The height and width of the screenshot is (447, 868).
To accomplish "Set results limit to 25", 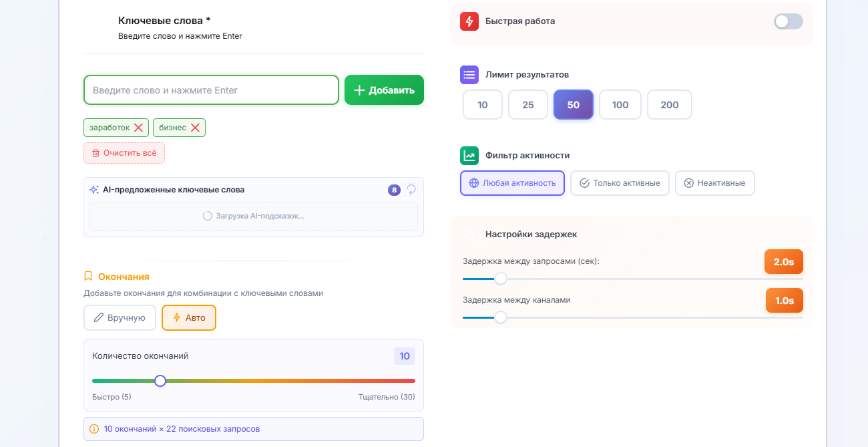I will click(527, 105).
